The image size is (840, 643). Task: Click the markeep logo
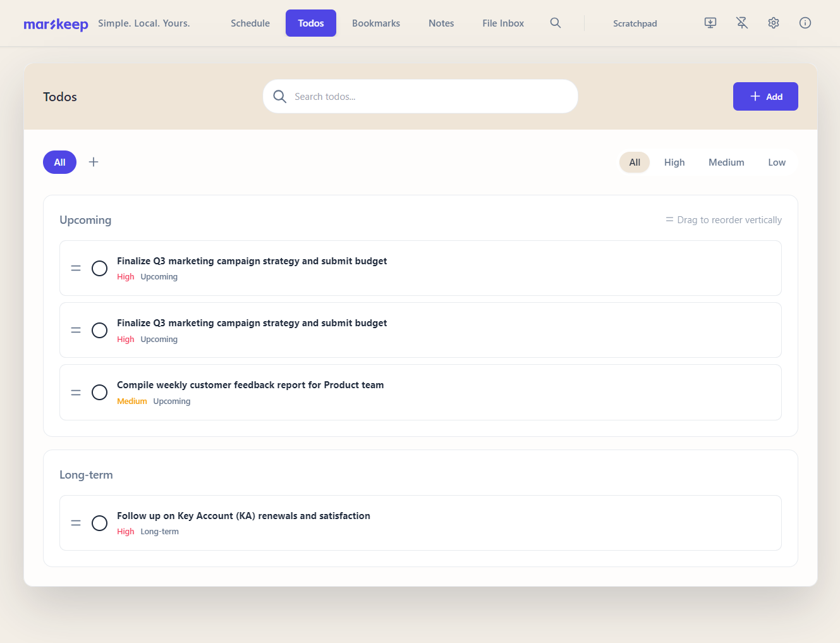56,24
